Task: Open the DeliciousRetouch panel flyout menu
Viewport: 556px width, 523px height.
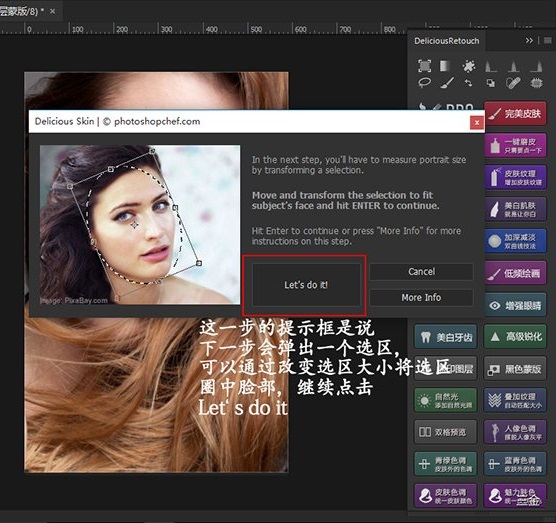Action: click(x=547, y=40)
